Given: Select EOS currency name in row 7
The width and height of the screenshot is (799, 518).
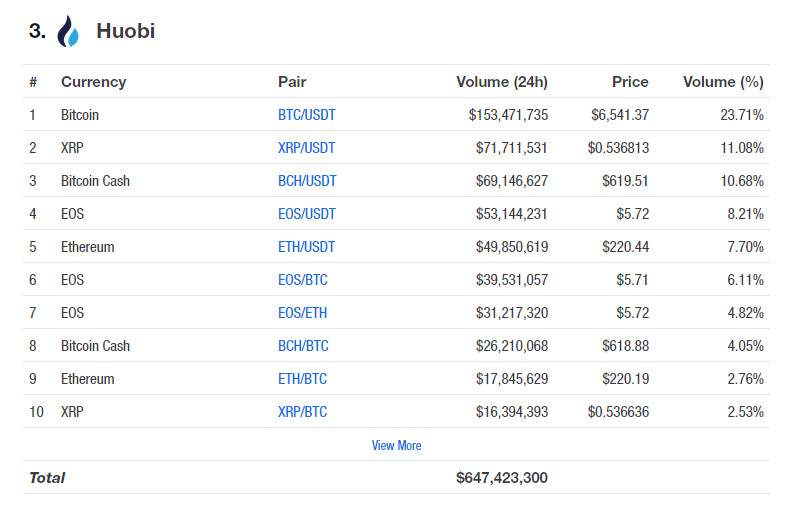Looking at the screenshot, I should (72, 313).
